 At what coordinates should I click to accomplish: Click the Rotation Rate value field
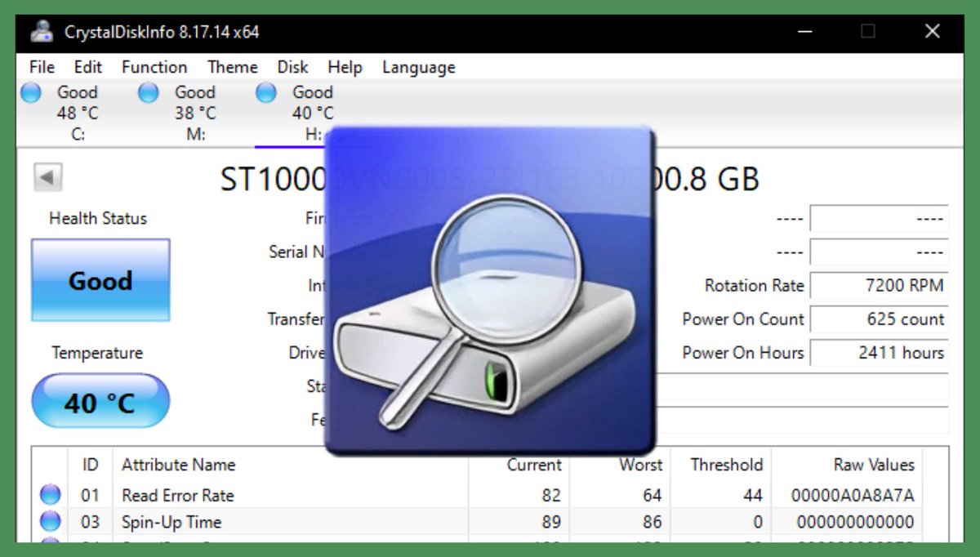tap(879, 285)
